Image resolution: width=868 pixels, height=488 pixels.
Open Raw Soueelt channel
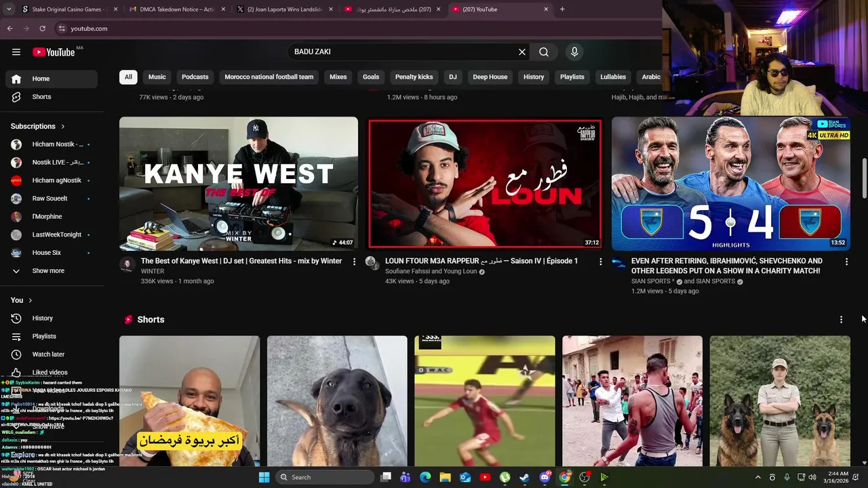coord(52,199)
